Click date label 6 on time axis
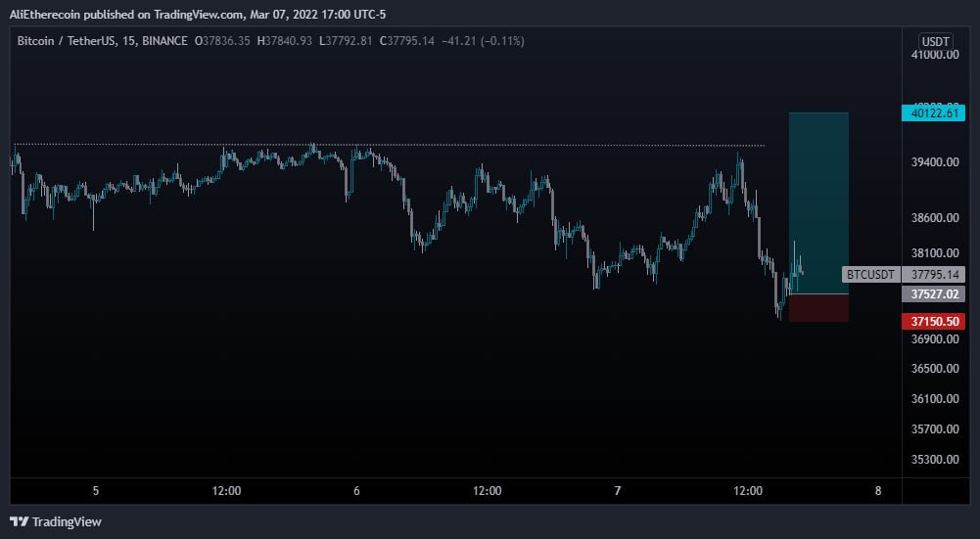This screenshot has width=980, height=539. click(356, 491)
